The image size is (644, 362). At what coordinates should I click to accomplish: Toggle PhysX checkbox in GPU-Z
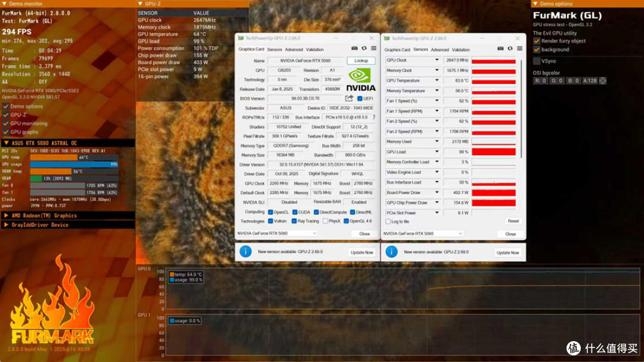(326, 221)
